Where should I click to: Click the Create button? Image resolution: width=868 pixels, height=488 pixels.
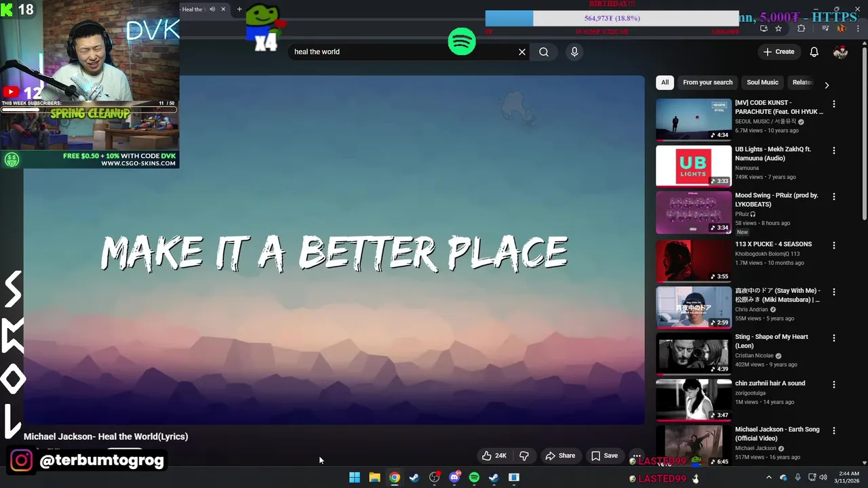click(x=778, y=52)
